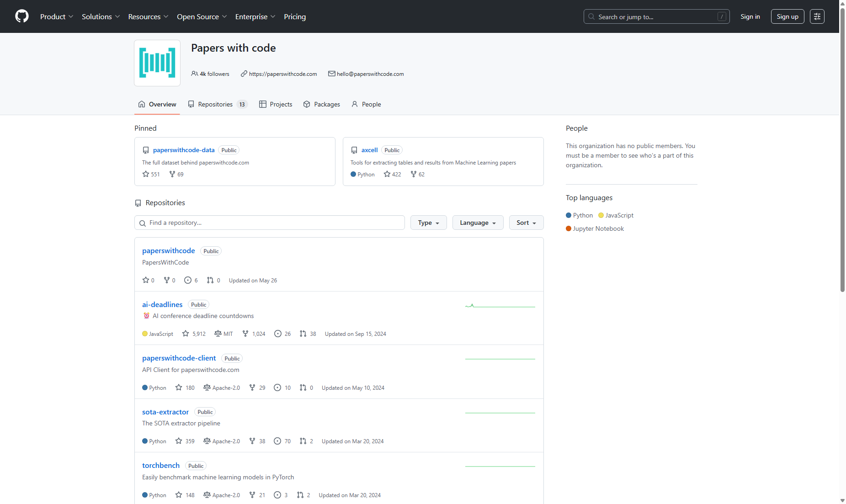Viewport: 846px width, 504px height.
Task: Click the Sign up button
Action: pos(787,16)
